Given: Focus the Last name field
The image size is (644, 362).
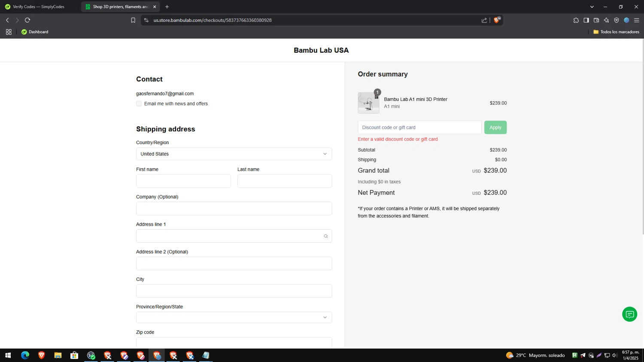Looking at the screenshot, I should point(285,181).
